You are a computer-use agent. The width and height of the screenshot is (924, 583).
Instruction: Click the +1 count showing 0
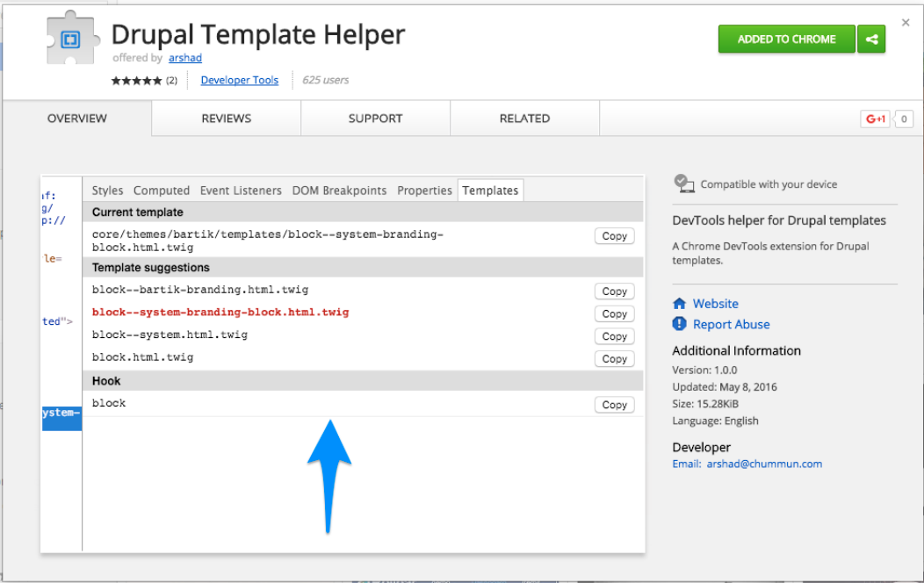tap(904, 119)
